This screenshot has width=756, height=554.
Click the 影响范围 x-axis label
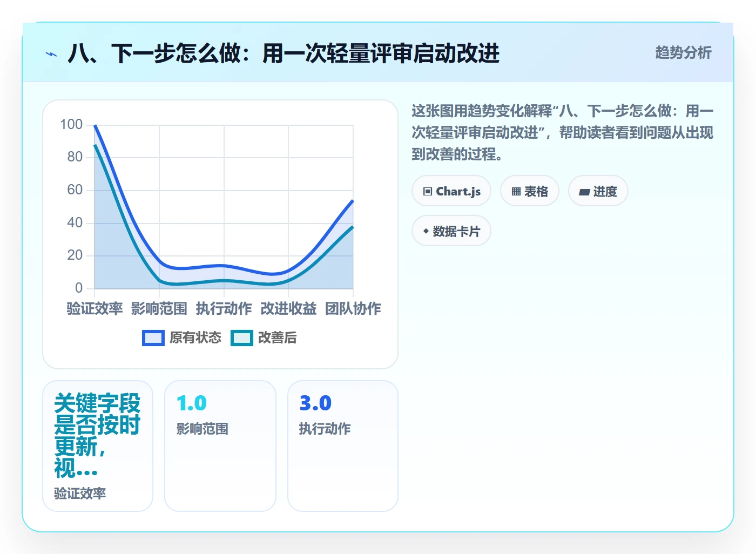159,309
